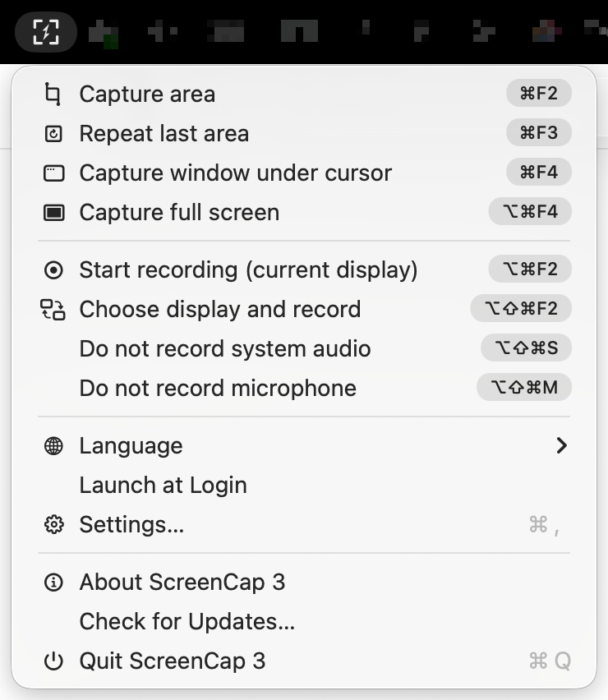Click the ⌥⌘F4 shortcut badge
The height and width of the screenshot is (700, 608).
tap(530, 211)
